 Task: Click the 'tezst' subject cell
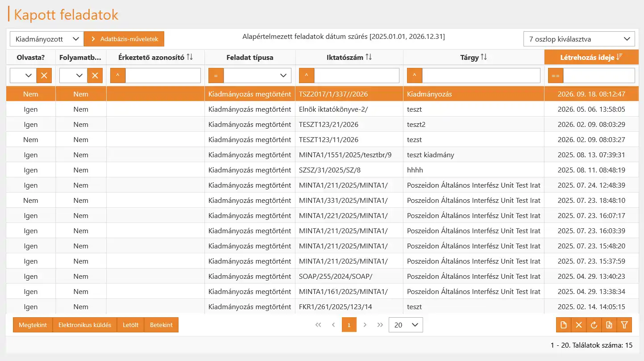(474, 139)
